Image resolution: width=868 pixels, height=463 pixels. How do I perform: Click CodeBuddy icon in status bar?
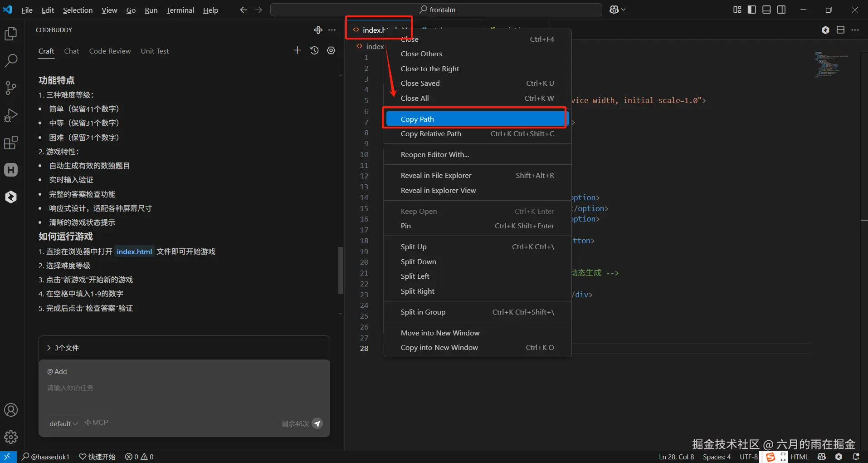[x=839, y=457]
